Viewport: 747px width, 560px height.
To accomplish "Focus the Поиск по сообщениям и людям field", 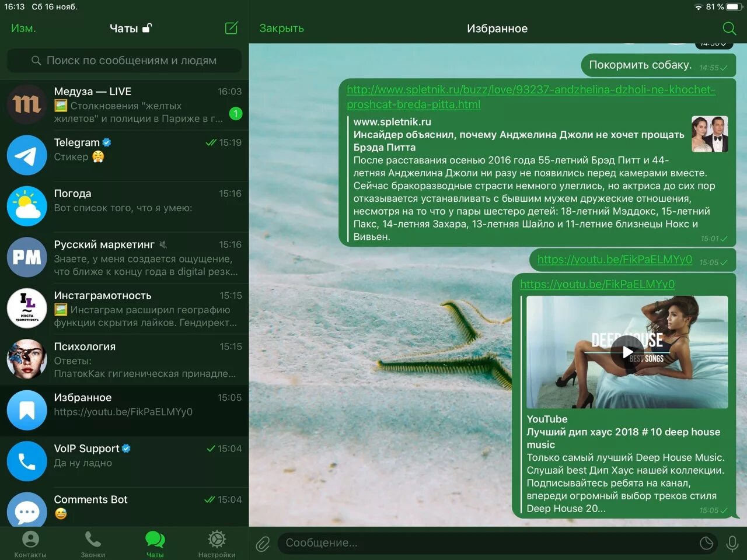I will click(124, 61).
